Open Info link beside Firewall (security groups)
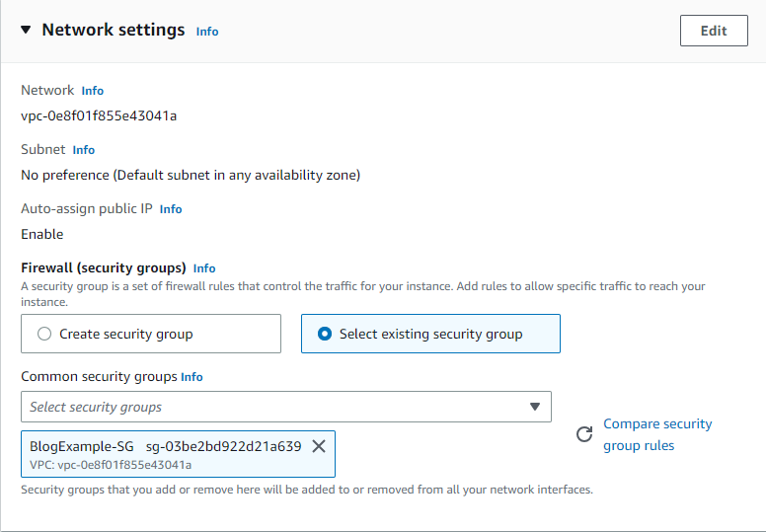 [204, 268]
